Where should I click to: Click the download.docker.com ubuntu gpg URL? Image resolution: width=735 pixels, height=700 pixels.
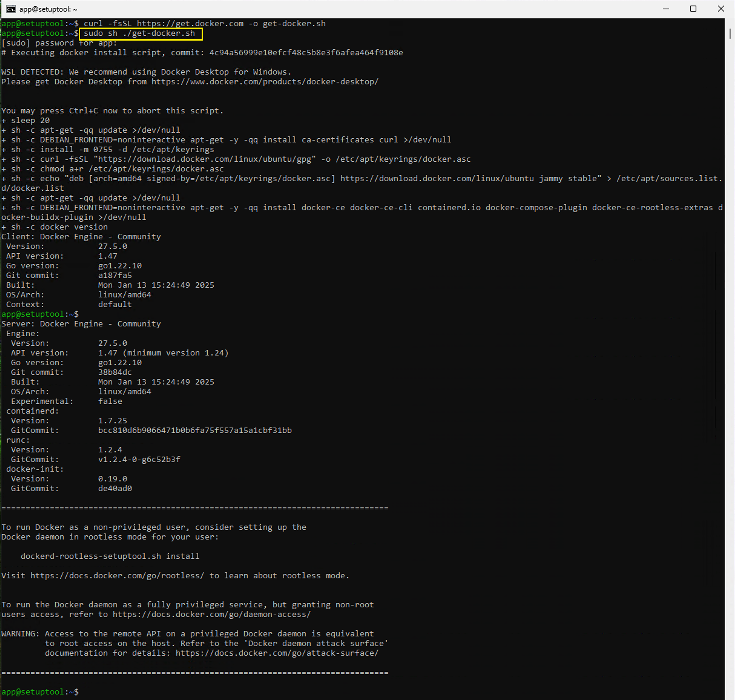click(x=204, y=159)
